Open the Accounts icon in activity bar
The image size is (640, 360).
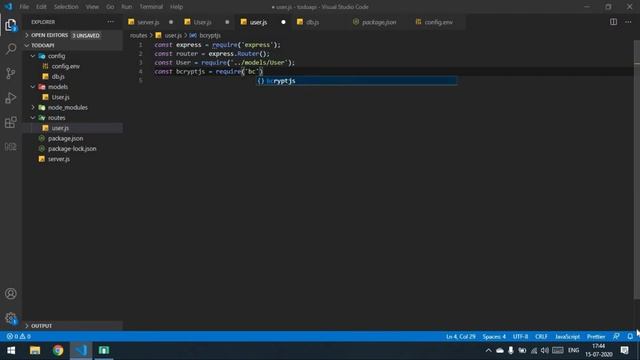[11, 293]
